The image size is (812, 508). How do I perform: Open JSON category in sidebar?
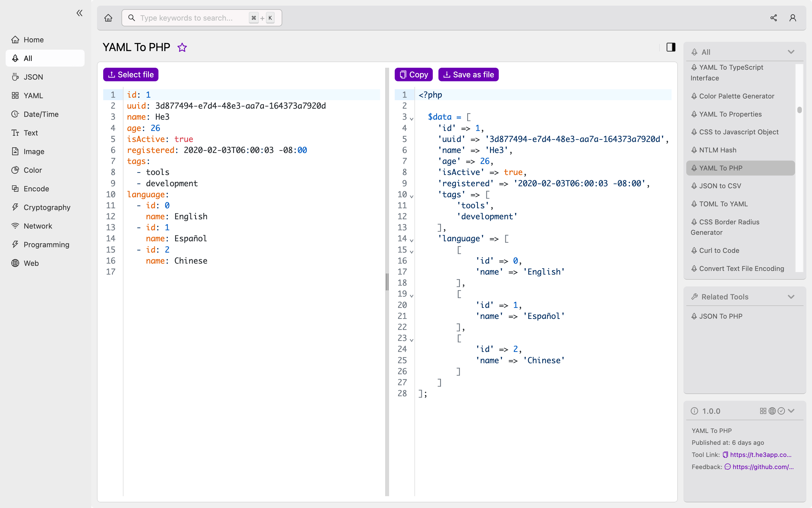coord(45,77)
